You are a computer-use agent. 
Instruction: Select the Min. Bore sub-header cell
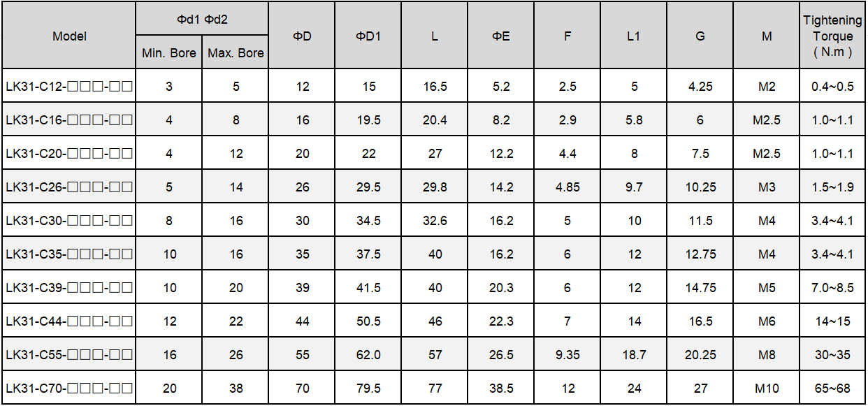(169, 53)
